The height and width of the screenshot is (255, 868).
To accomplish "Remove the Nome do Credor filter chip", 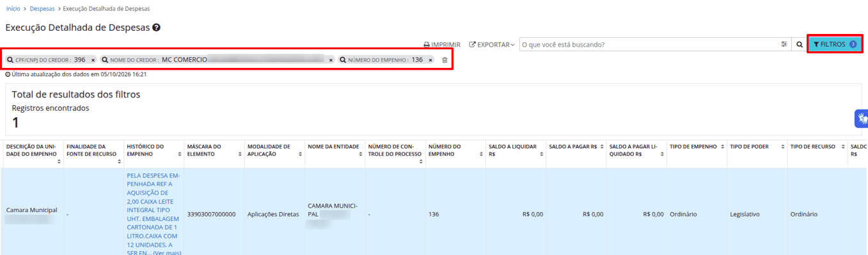I will (331, 60).
